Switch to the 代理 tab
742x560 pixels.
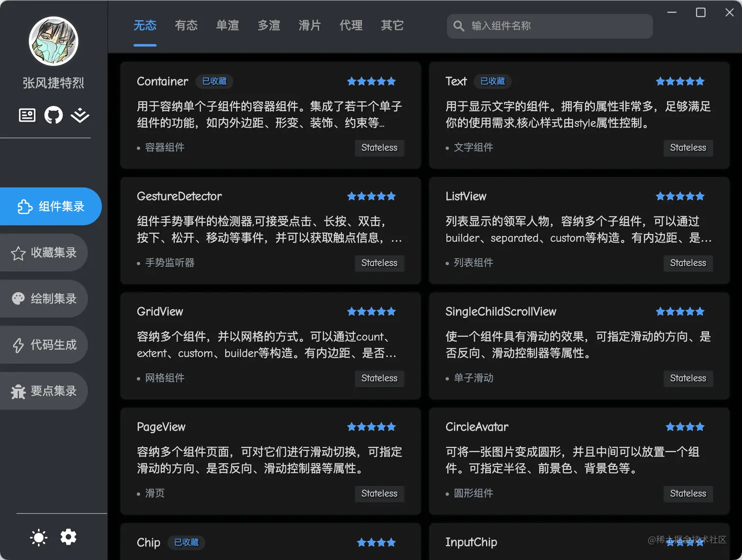(x=351, y=25)
